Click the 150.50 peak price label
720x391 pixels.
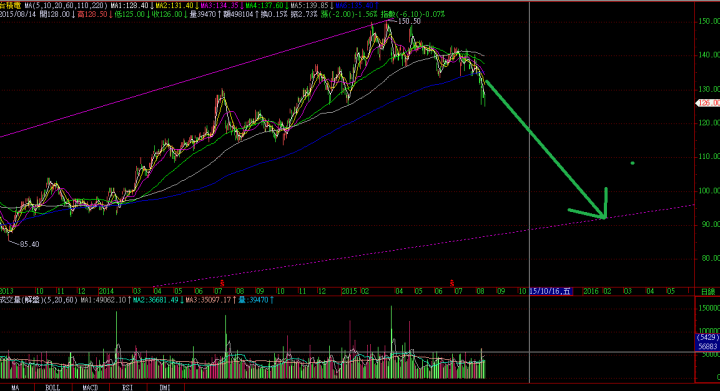point(409,21)
